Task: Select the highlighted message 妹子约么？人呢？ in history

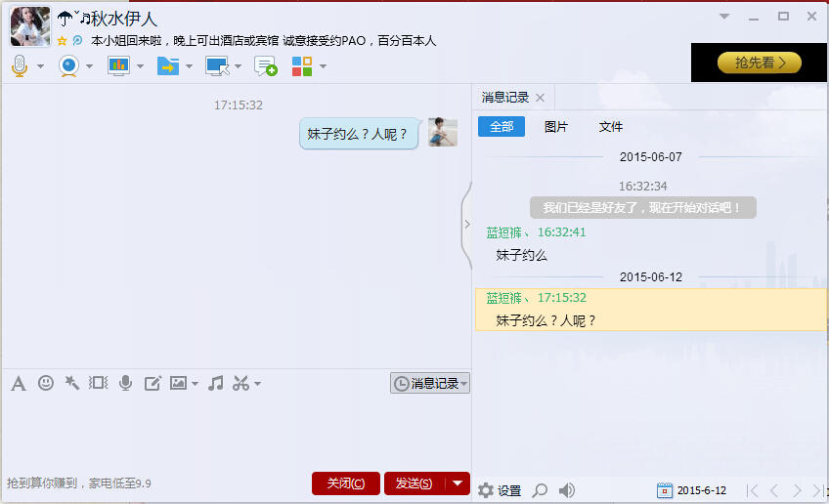Action: (x=650, y=310)
